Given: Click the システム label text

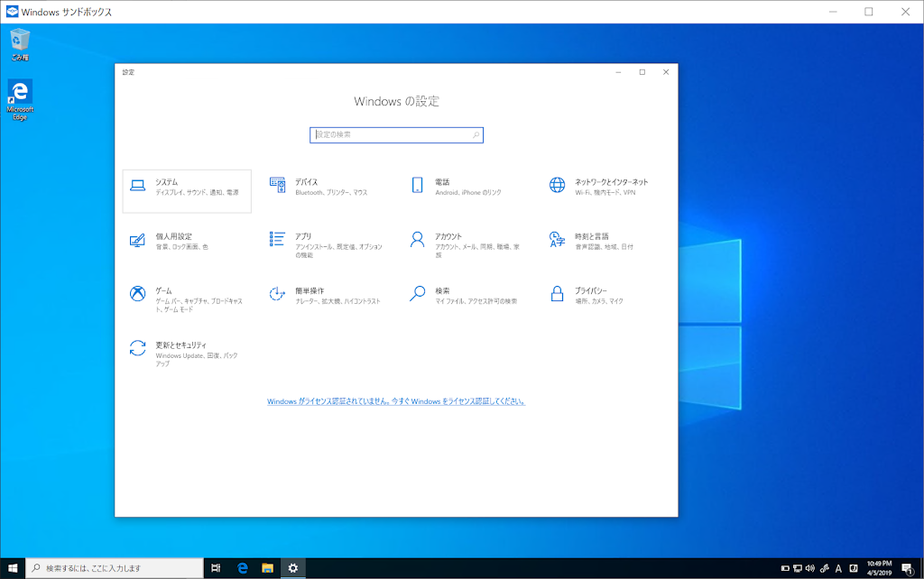Looking at the screenshot, I should coord(166,182).
